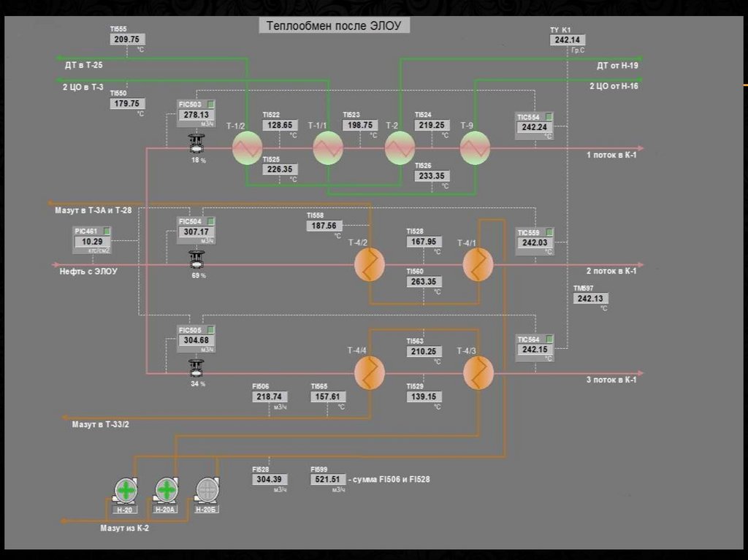748x560 pixels.
Task: Toggle the green status square on TIC554
Action: [x=549, y=117]
